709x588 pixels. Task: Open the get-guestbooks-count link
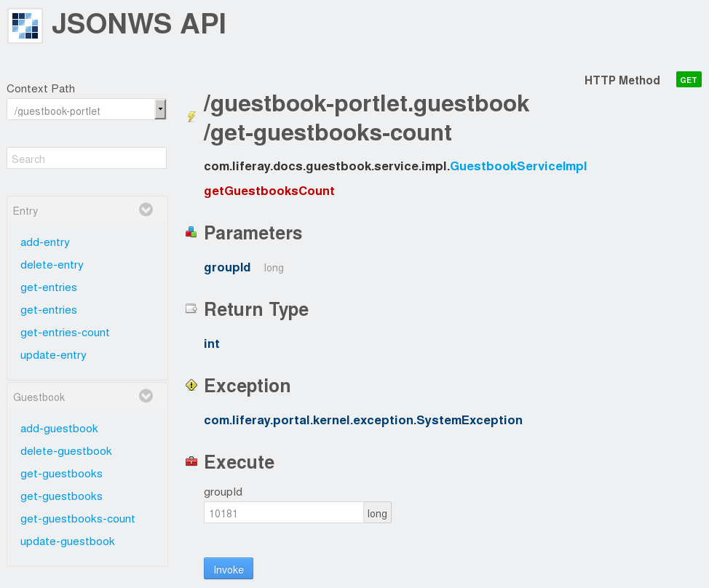point(77,519)
